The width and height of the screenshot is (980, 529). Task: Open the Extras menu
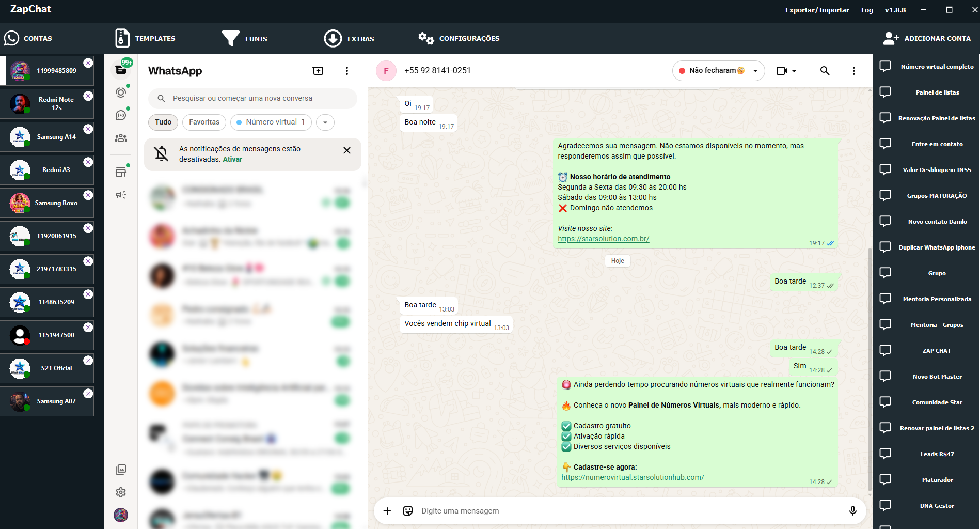pyautogui.click(x=349, y=38)
